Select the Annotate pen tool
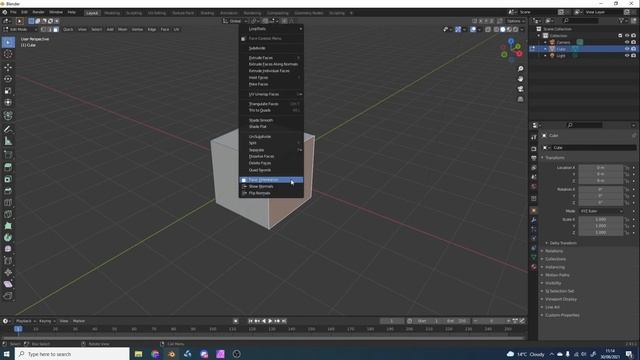Image resolution: width=640 pixels, height=360 pixels. click(x=8, y=129)
